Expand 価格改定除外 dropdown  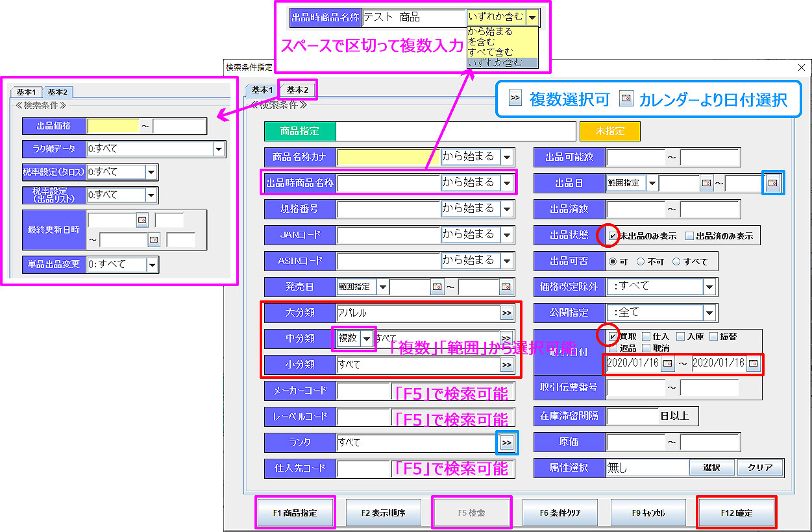709,287
